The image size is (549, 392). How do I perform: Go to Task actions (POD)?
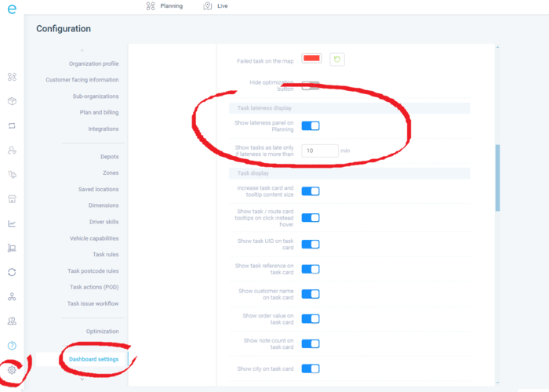94,287
